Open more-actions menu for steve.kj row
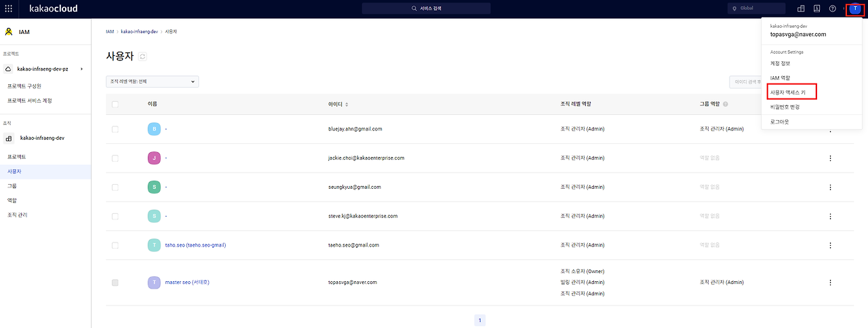Screen dimensions: 868x328 pyautogui.click(x=830, y=216)
